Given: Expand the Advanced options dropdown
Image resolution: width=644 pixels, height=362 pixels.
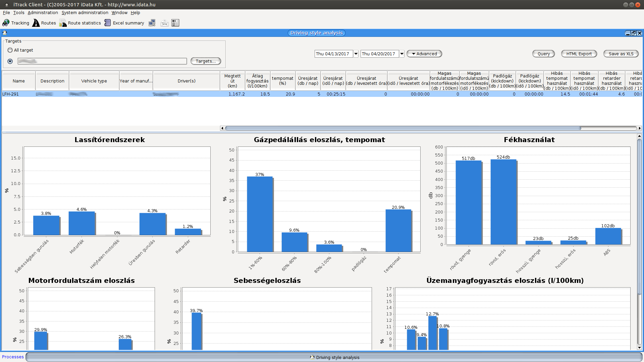Looking at the screenshot, I should click(424, 54).
